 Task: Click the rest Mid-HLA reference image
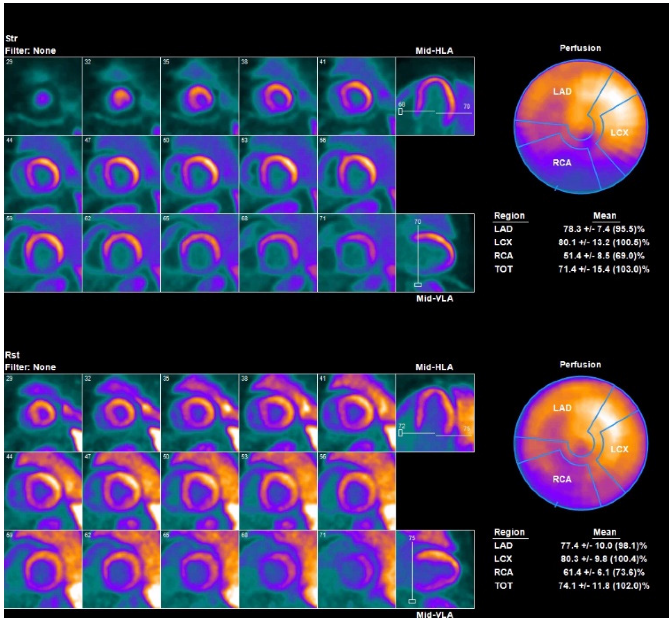pos(435,413)
